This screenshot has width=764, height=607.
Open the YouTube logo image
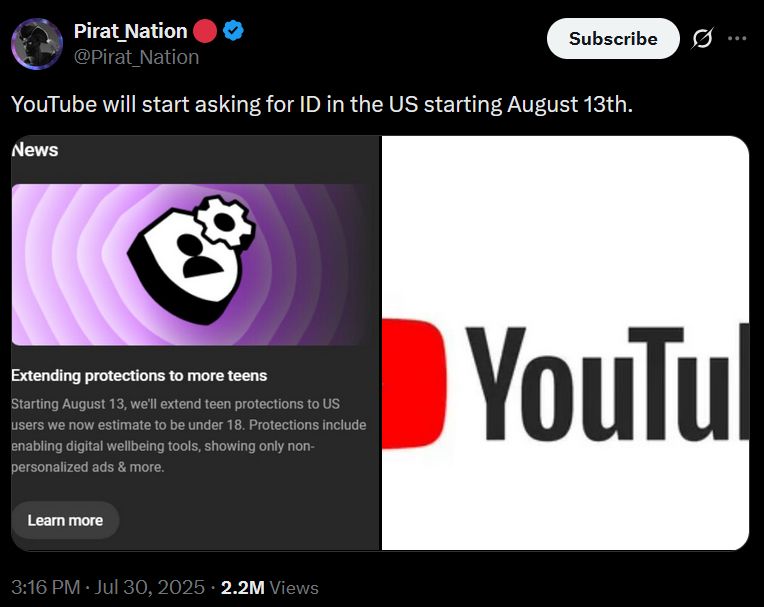coord(565,343)
